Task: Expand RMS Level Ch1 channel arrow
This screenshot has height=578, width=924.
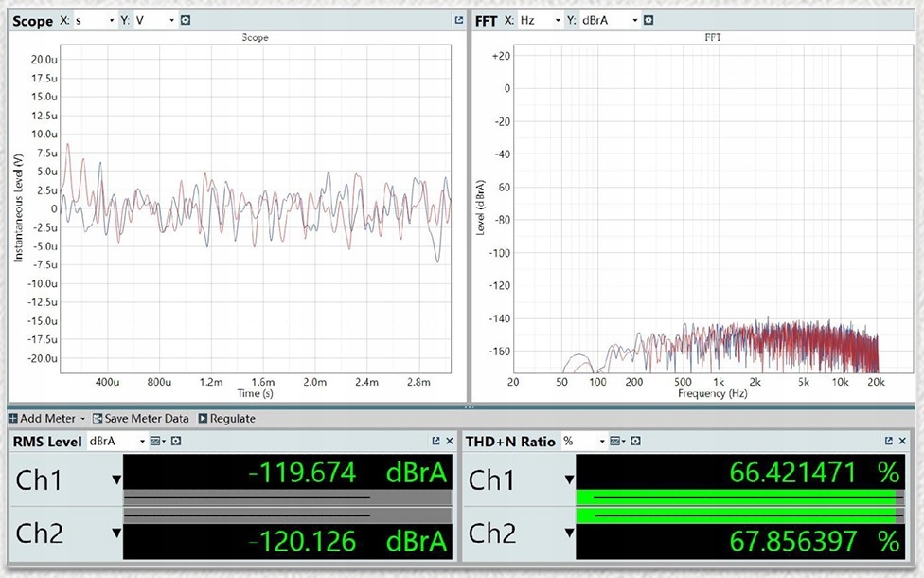Action: 115,479
